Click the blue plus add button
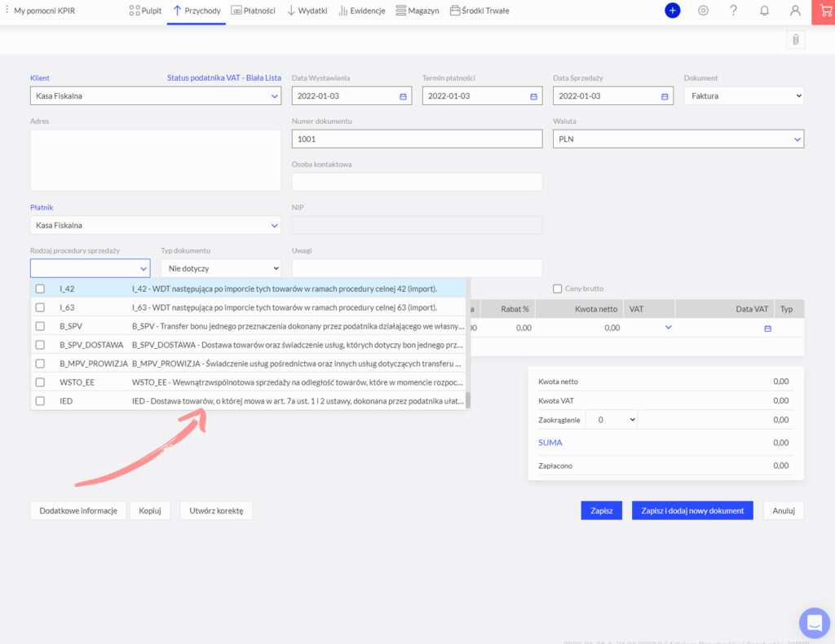This screenshot has height=644, width=835. point(673,10)
